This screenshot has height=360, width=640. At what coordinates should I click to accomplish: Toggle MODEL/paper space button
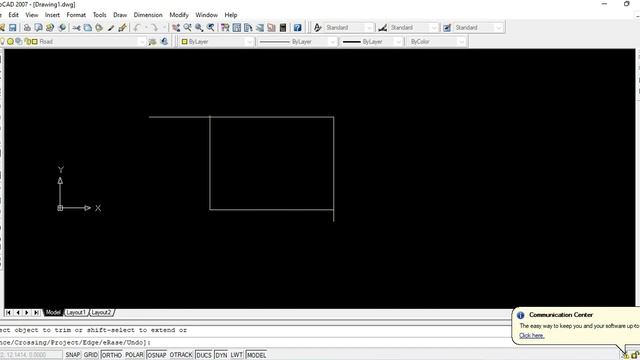[x=256, y=355]
